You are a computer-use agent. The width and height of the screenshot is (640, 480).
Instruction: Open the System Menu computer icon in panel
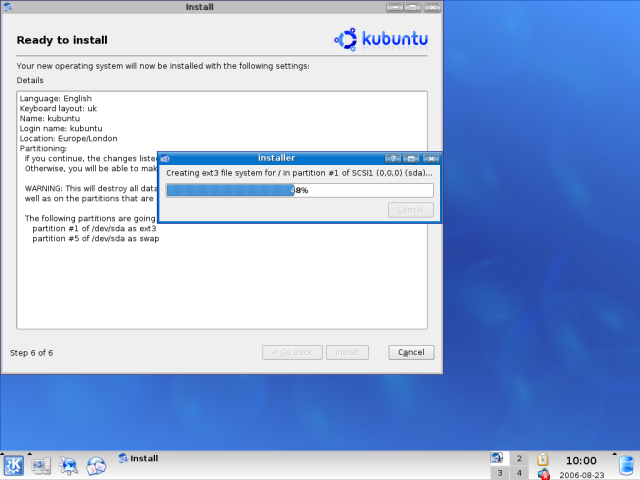tap(41, 466)
